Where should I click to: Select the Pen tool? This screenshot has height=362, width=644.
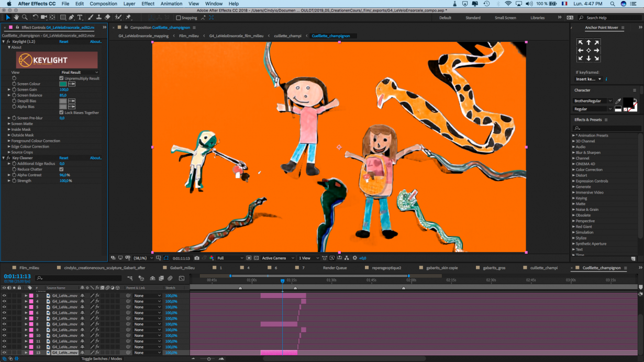[x=72, y=17]
